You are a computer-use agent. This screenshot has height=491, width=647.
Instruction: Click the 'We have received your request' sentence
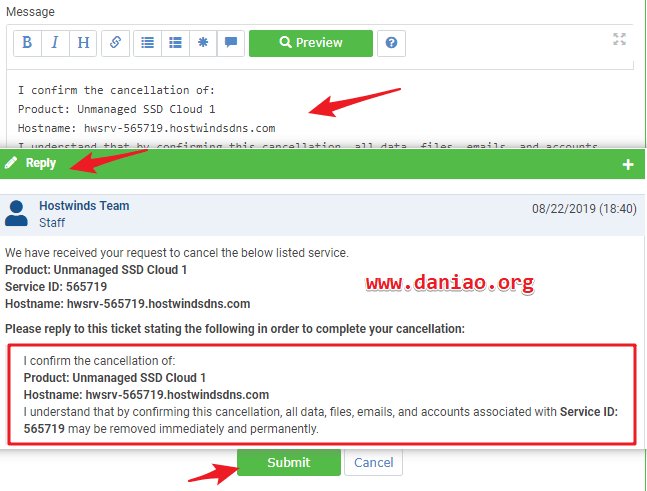(177, 253)
